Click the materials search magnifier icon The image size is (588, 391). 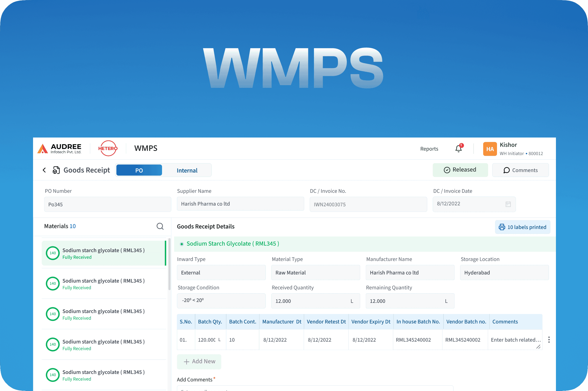tap(160, 226)
